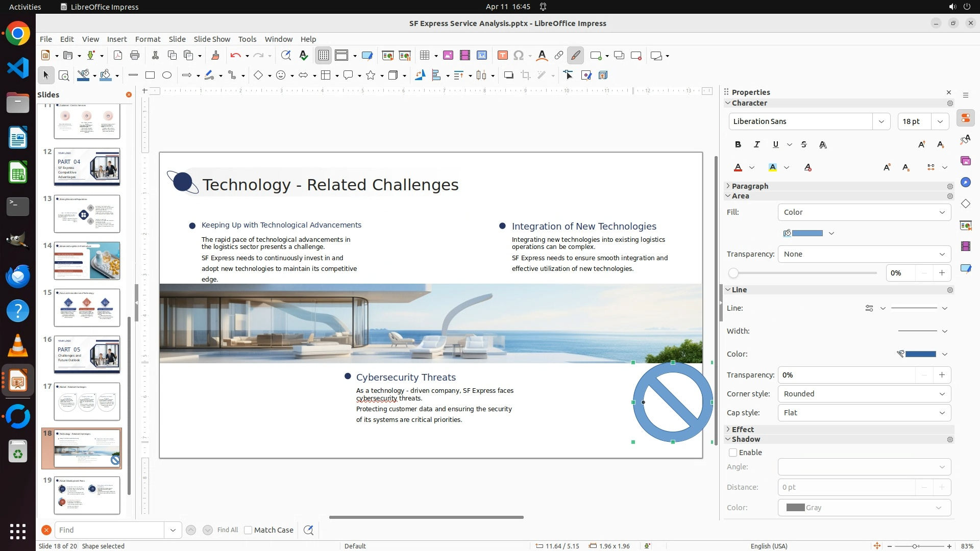Enable the Shadow checkbox
The height and width of the screenshot is (551, 980).
pos(733,453)
